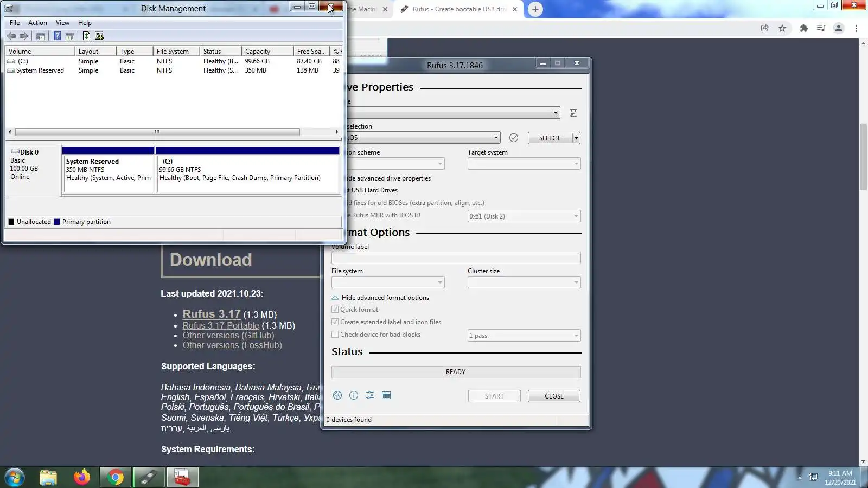Click the SELECT button in Rufus
This screenshot has height=488, width=868.
pos(550,138)
